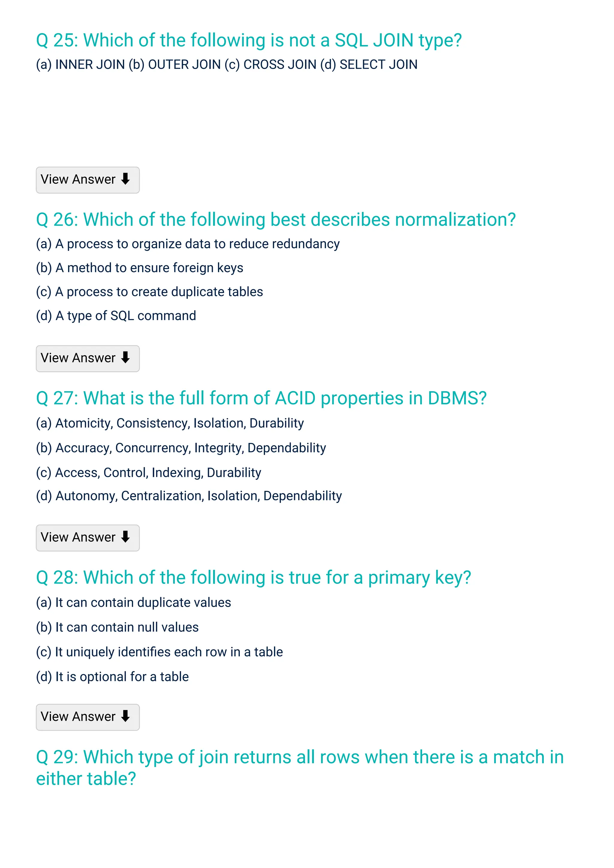Choose 'It is optional for a table' option
Image resolution: width=614 pixels, height=868 pixels.
pyautogui.click(x=112, y=676)
